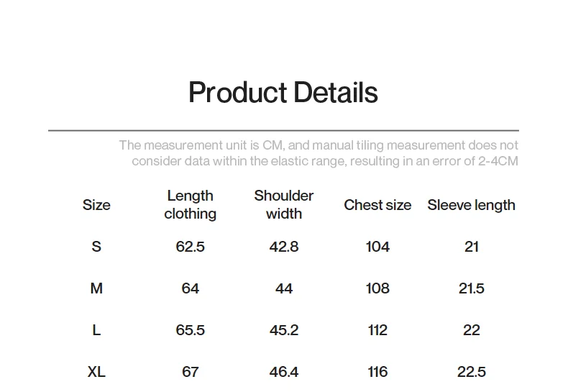Click the 108 chest size for M

(x=377, y=288)
